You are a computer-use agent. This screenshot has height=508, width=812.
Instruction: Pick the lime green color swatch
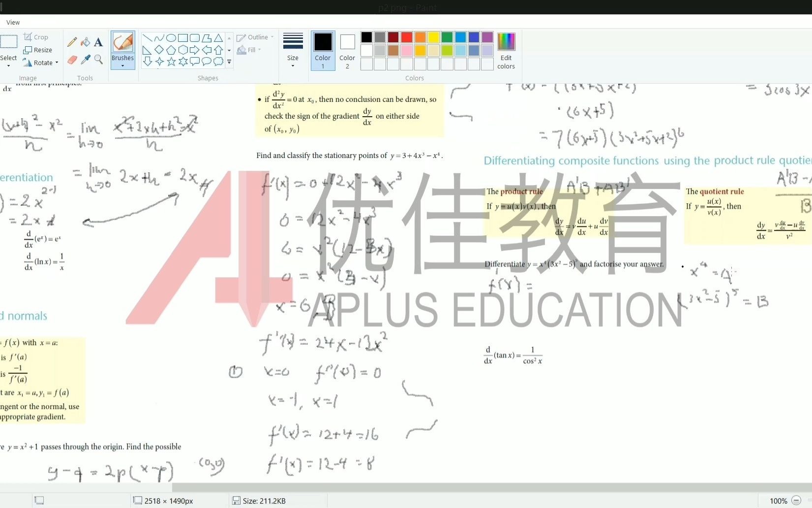pyautogui.click(x=447, y=51)
